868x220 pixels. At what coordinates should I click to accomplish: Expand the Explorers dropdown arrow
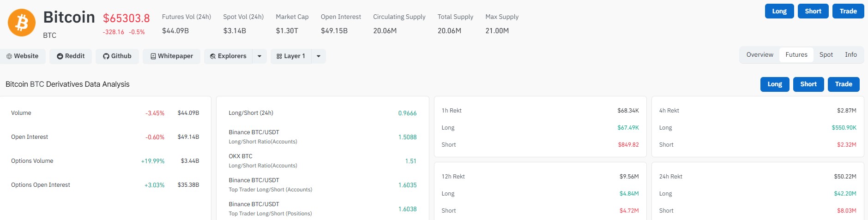tap(259, 56)
